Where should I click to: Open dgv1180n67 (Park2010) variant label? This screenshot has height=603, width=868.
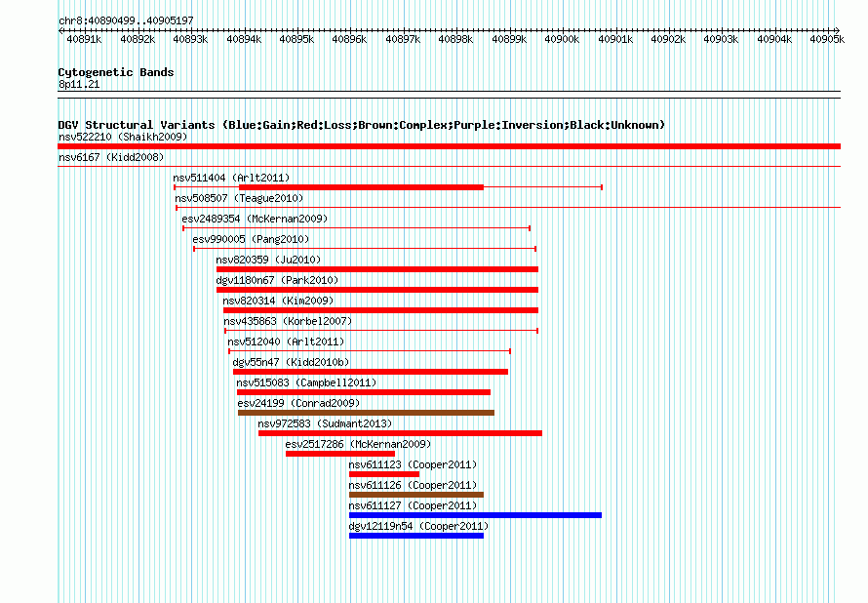pyautogui.click(x=277, y=280)
